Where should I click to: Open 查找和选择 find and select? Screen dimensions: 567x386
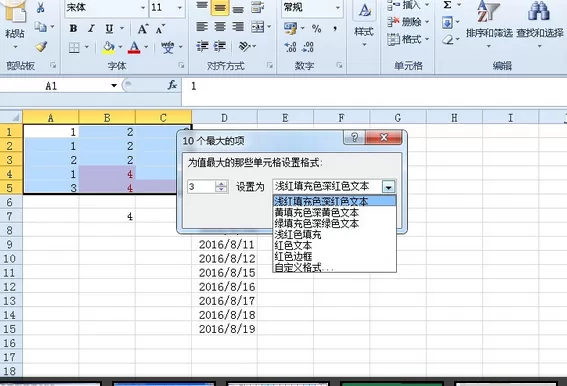tap(540, 25)
